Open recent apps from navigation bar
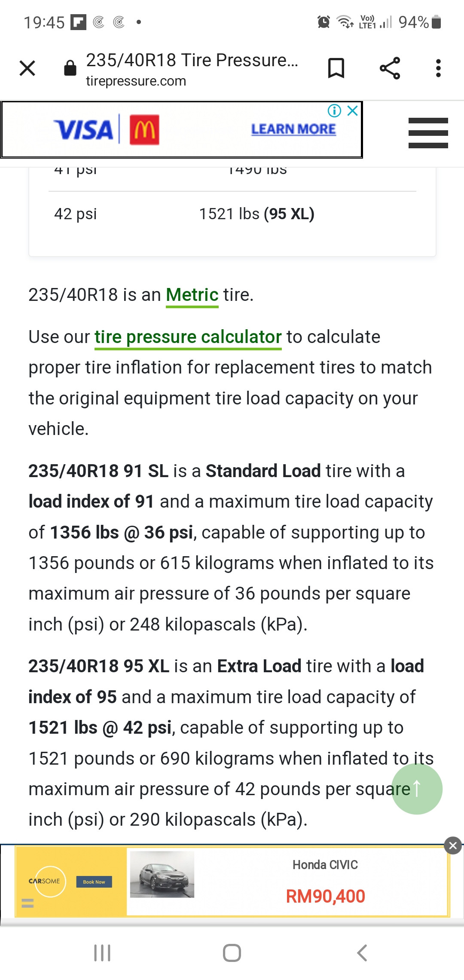This screenshot has width=464, height=980. click(102, 953)
